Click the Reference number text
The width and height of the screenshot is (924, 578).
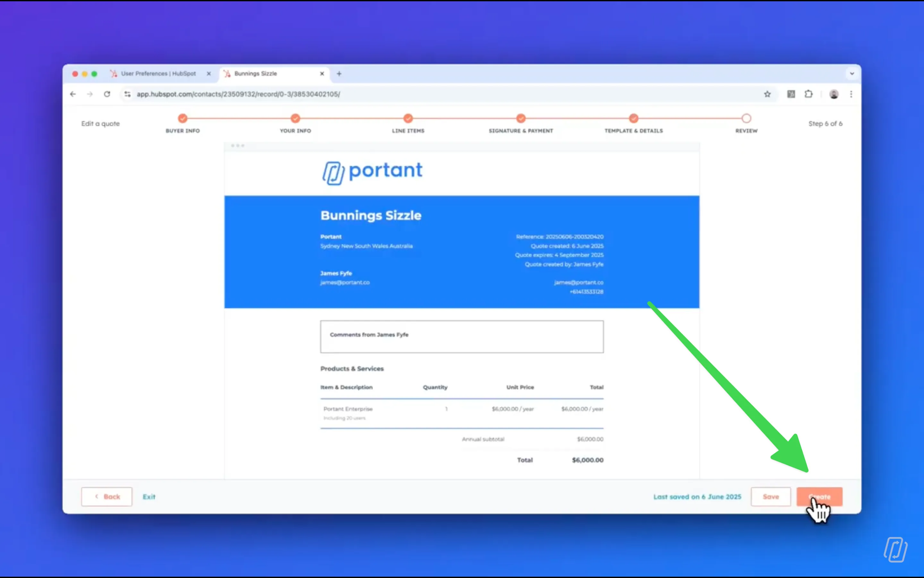560,237
